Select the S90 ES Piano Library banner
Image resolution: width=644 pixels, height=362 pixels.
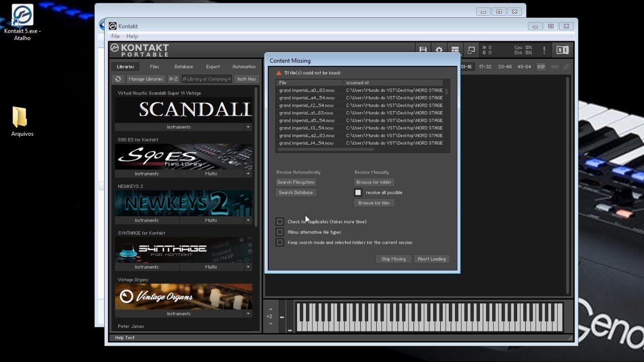184,156
